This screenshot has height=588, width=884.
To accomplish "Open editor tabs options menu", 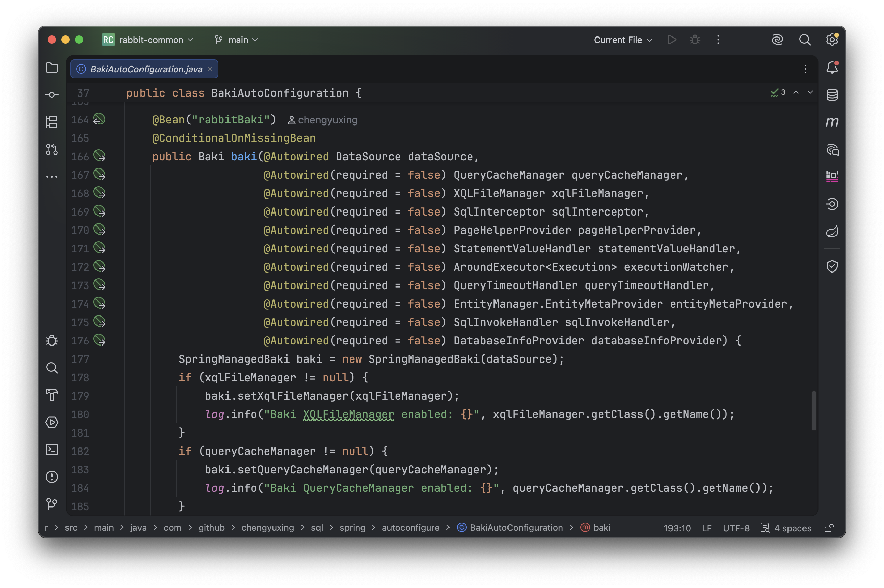I will pyautogui.click(x=805, y=69).
